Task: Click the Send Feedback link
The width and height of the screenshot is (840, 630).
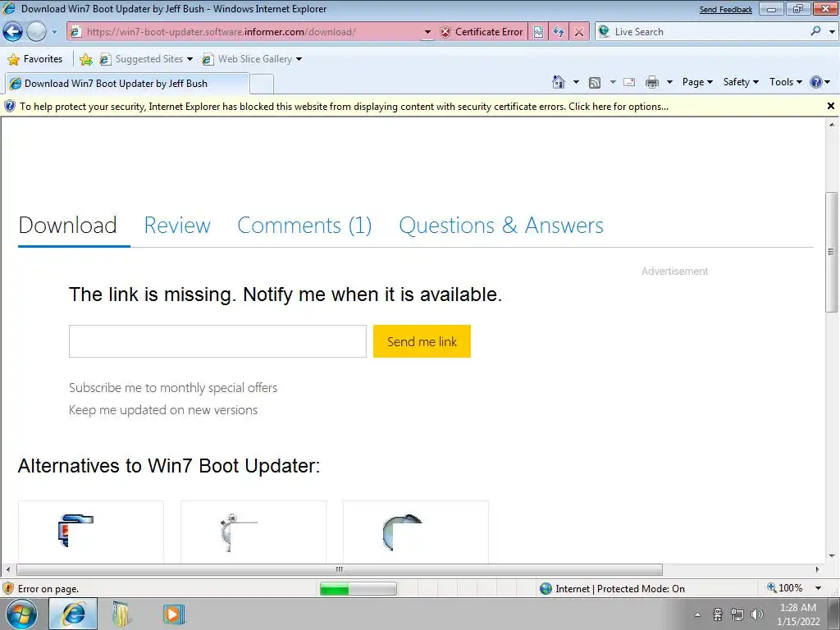Action: coord(726,10)
